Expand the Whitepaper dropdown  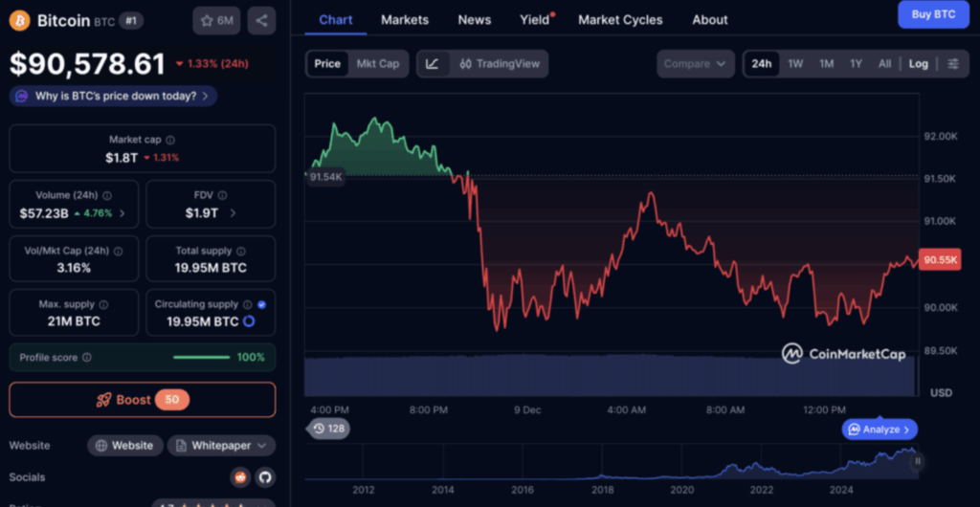point(221,446)
